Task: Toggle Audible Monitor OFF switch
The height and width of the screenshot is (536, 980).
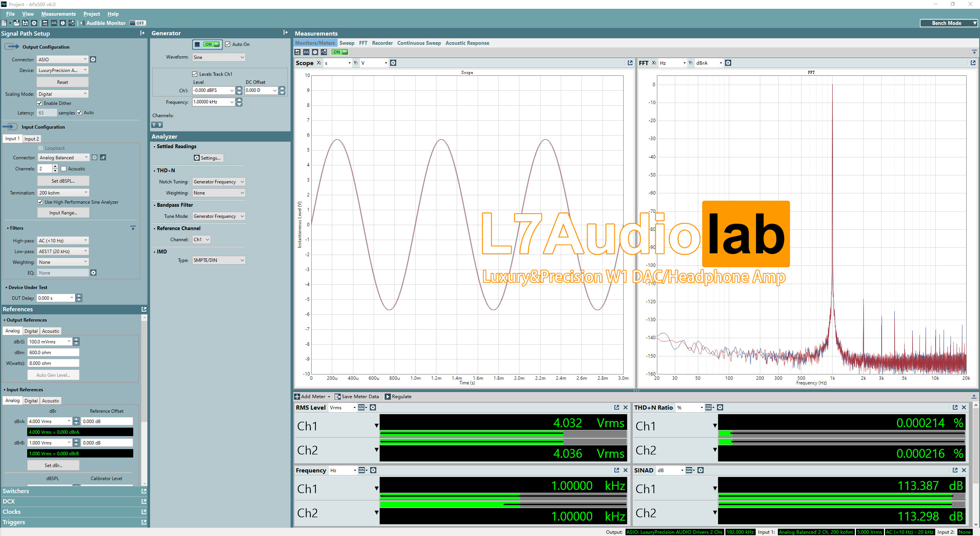Action: point(137,23)
